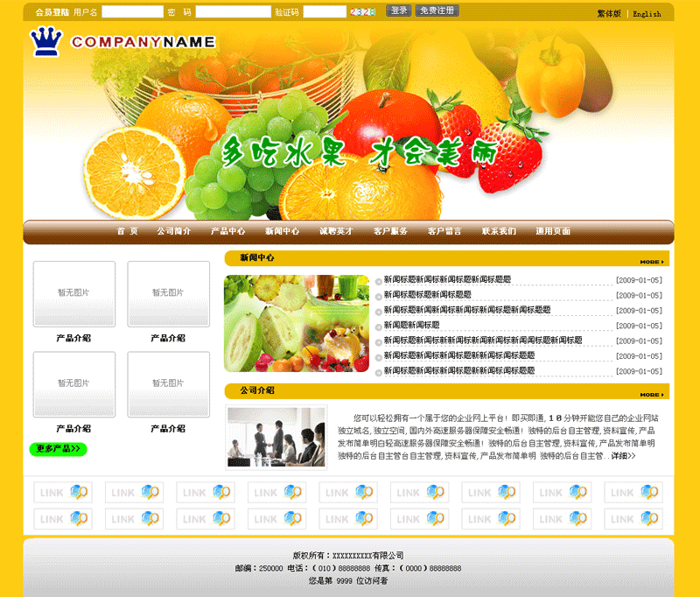The height and width of the screenshot is (597, 700).
Task: Click the 验证码 input field
Action: 324,12
